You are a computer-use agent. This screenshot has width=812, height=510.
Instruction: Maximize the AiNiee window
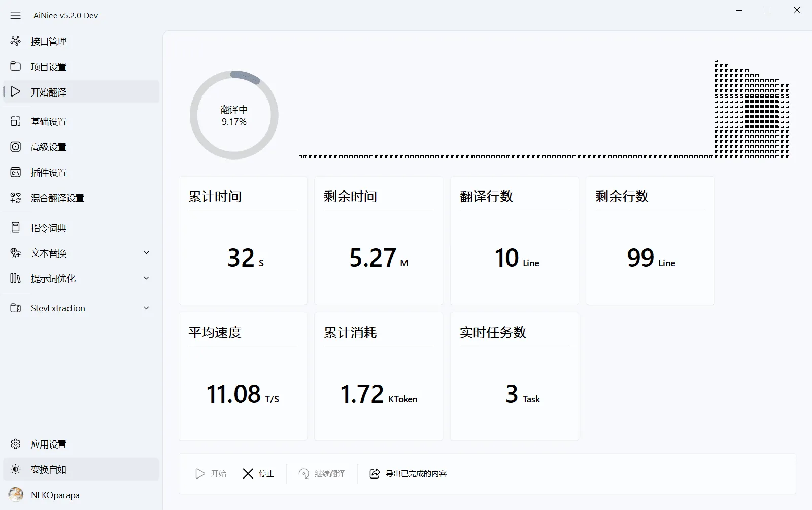768,10
